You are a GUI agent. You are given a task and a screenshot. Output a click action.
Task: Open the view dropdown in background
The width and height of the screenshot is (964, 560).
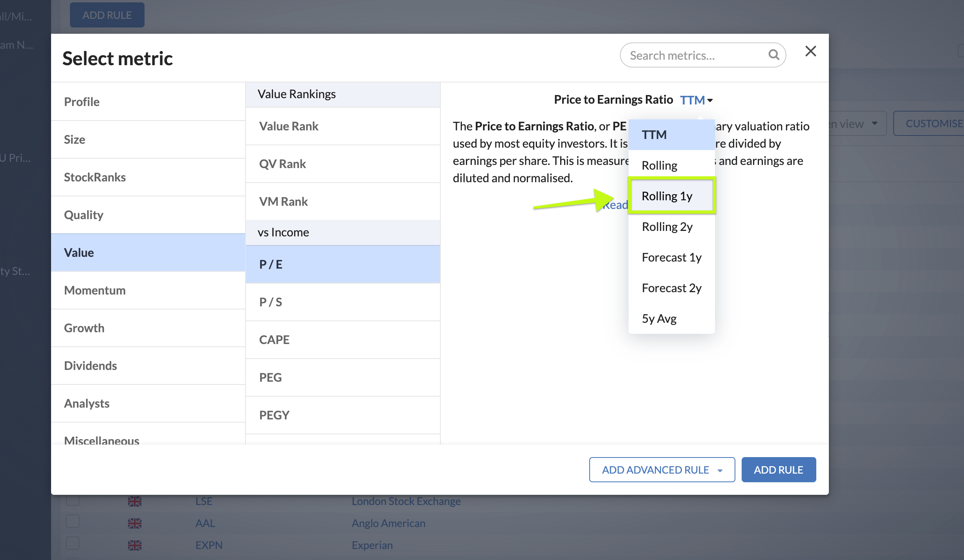(x=858, y=123)
